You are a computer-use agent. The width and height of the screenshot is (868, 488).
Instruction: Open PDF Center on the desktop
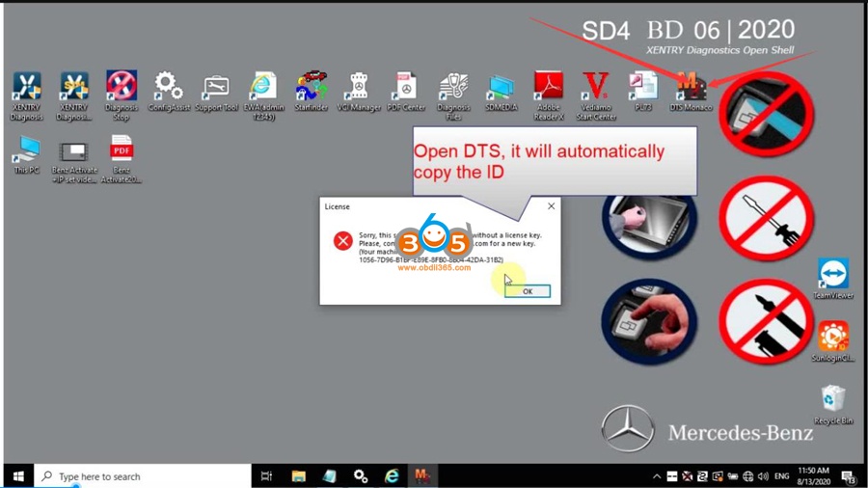(x=406, y=92)
